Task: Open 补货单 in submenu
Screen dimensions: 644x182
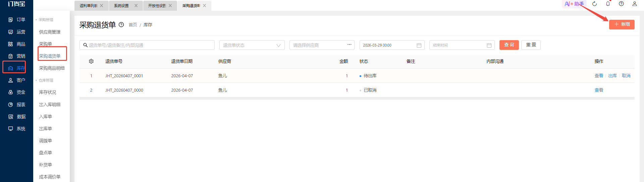Action: 45,165
